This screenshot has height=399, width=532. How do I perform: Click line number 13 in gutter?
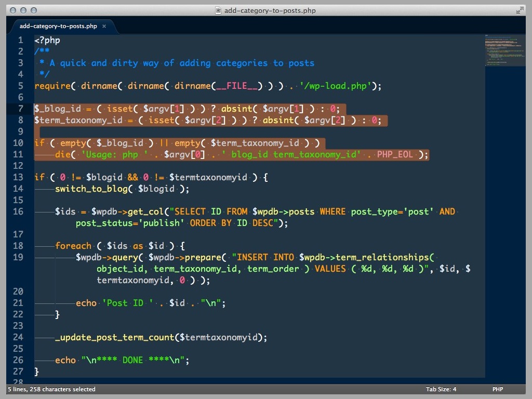(18, 177)
